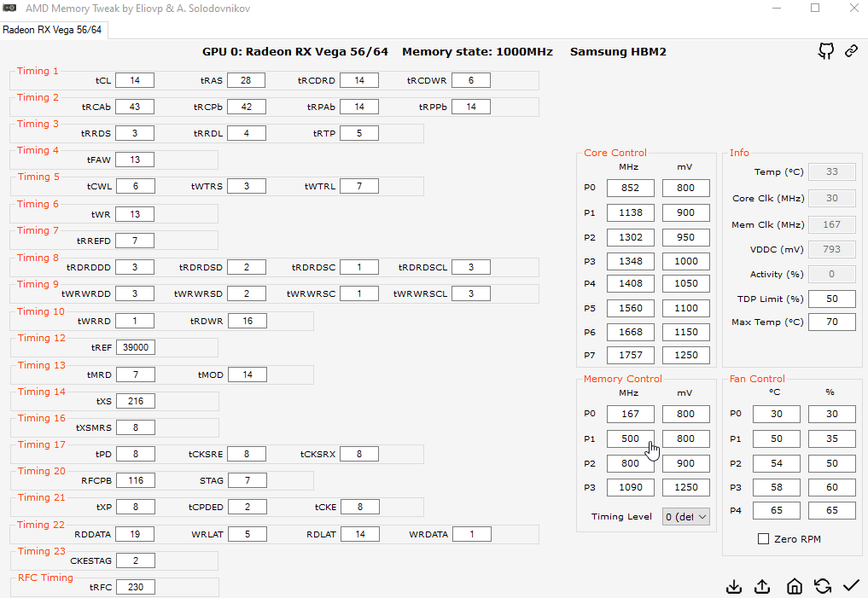The height and width of the screenshot is (598, 868).
Task: Click the tWTRS field
Action: click(x=247, y=187)
